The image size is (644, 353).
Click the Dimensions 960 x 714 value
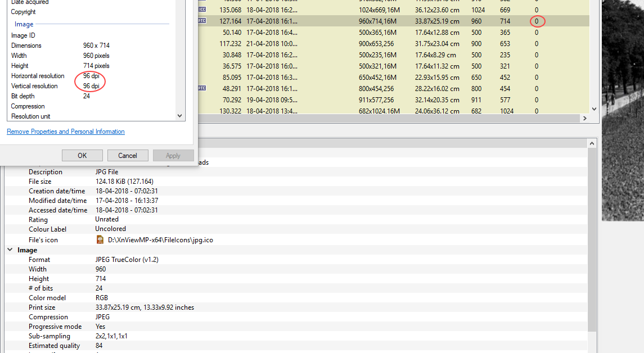96,46
